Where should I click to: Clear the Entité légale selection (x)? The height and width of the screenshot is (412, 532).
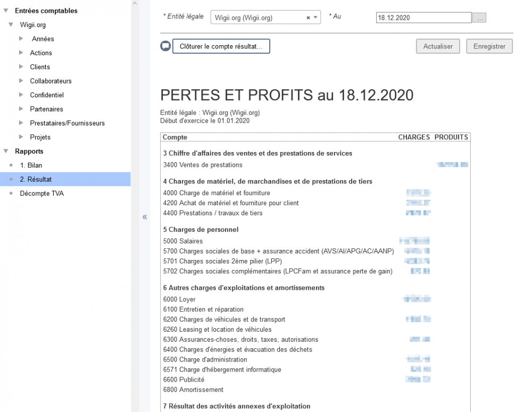point(309,18)
